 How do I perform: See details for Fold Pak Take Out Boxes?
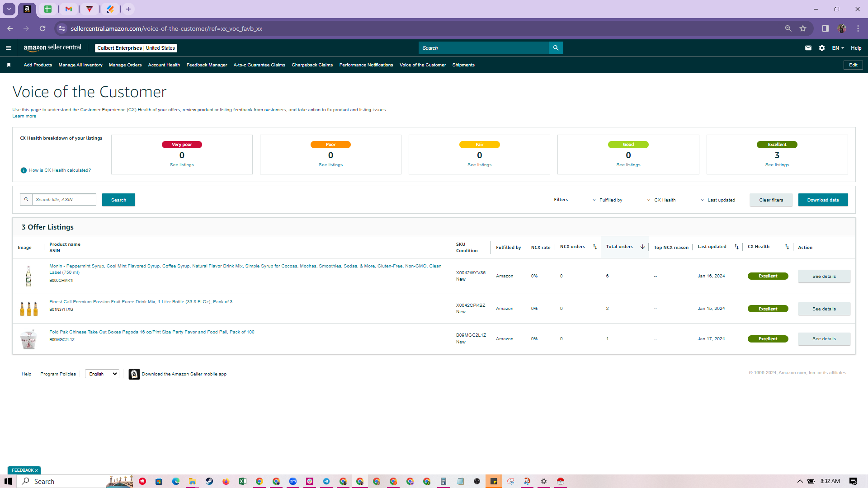[x=824, y=339]
